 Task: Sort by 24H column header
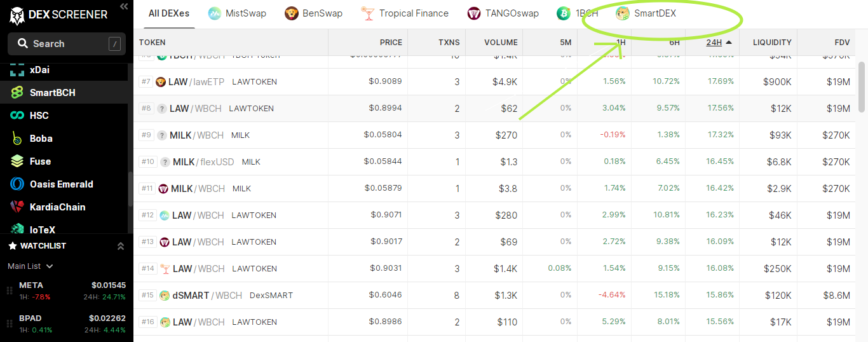[x=718, y=43]
